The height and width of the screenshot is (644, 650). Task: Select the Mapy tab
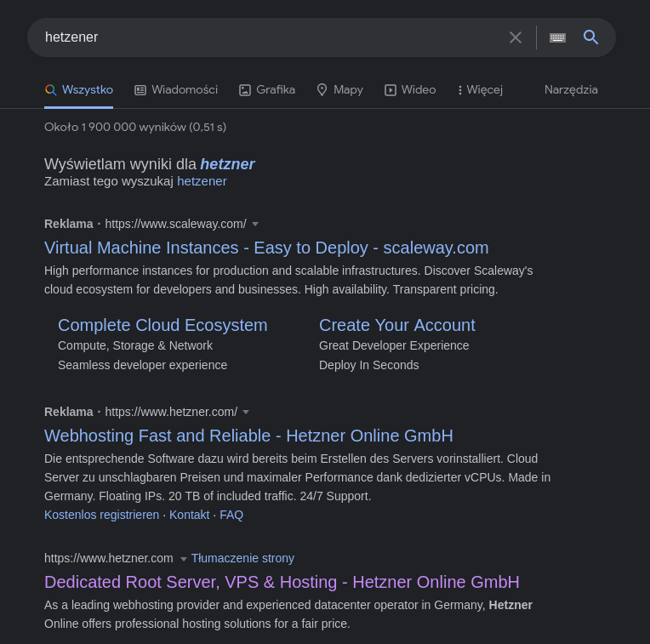tap(339, 89)
